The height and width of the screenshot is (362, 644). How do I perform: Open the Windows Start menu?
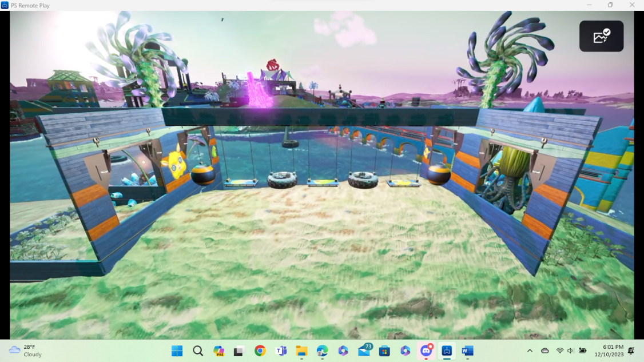[x=177, y=351]
